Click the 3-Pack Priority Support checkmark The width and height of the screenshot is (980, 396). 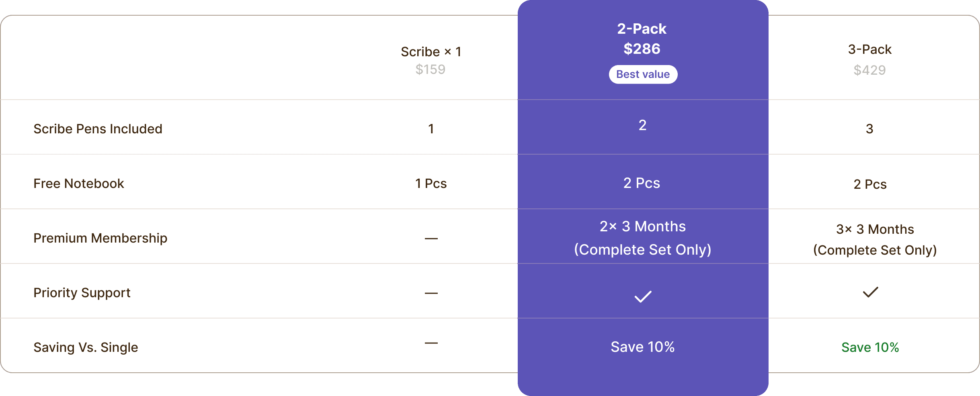[x=870, y=292]
